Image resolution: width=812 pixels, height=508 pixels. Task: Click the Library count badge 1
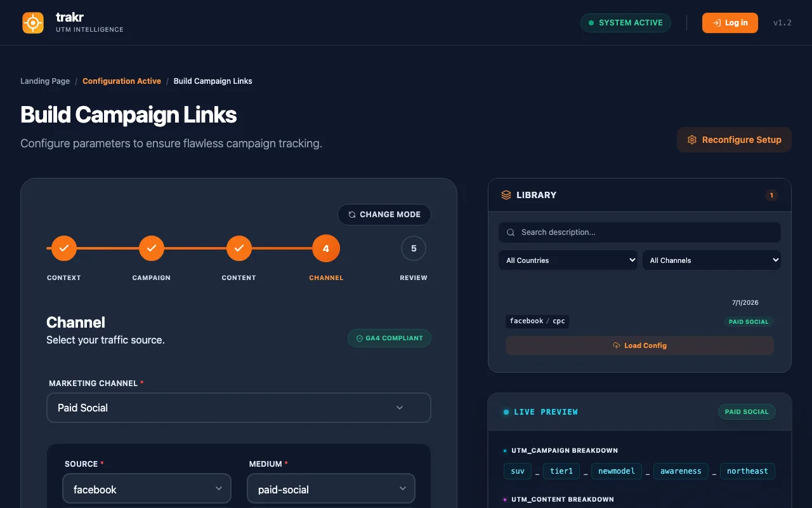pyautogui.click(x=771, y=195)
